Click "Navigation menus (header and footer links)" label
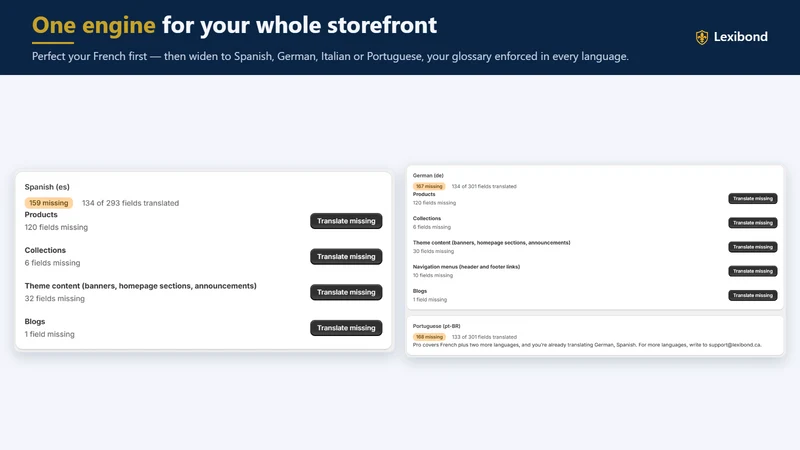This screenshot has width=800, height=450. tap(466, 267)
